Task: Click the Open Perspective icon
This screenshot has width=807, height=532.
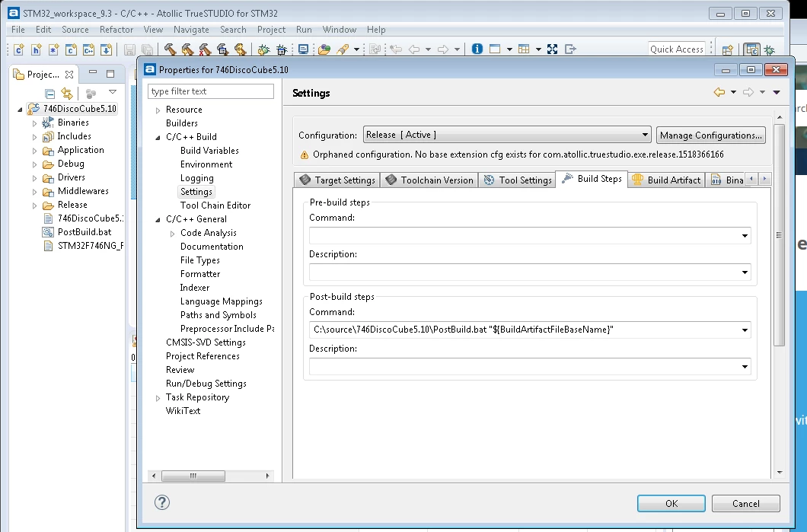Action: 728,50
